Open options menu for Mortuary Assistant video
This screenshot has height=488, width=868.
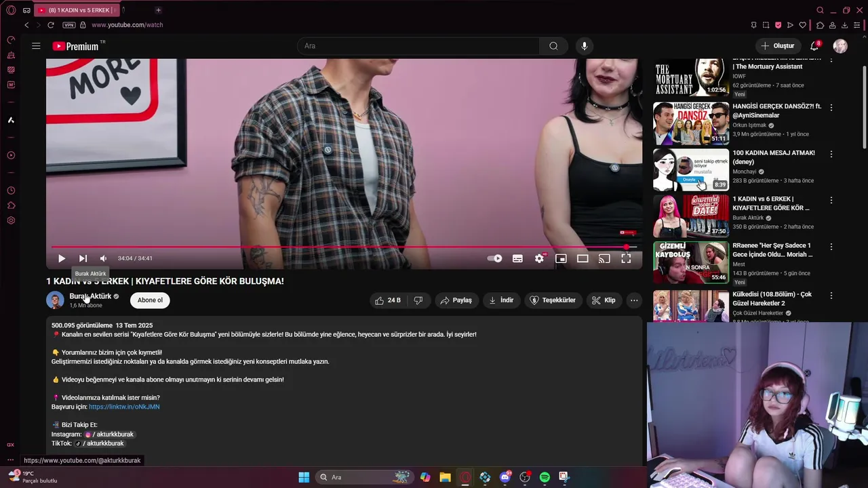click(x=831, y=61)
